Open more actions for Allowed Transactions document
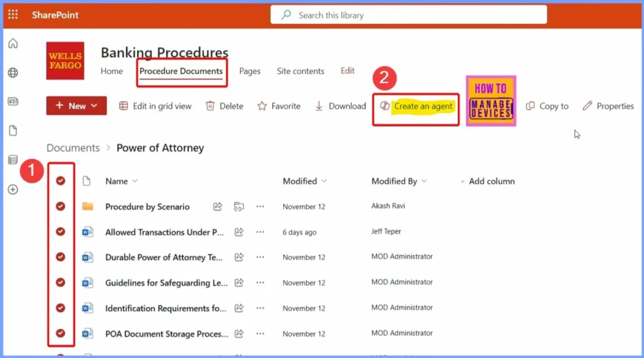Screen dimensions: 644x358 [x=260, y=232]
